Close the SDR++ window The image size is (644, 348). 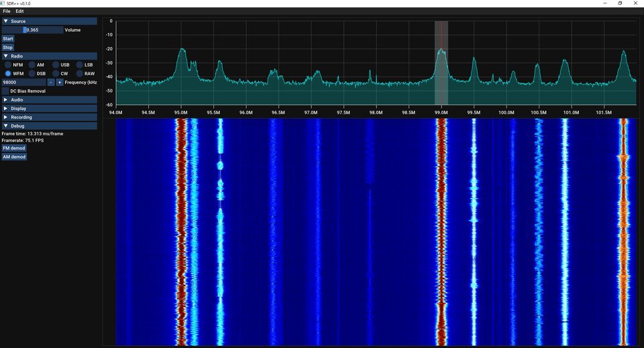[x=636, y=3]
